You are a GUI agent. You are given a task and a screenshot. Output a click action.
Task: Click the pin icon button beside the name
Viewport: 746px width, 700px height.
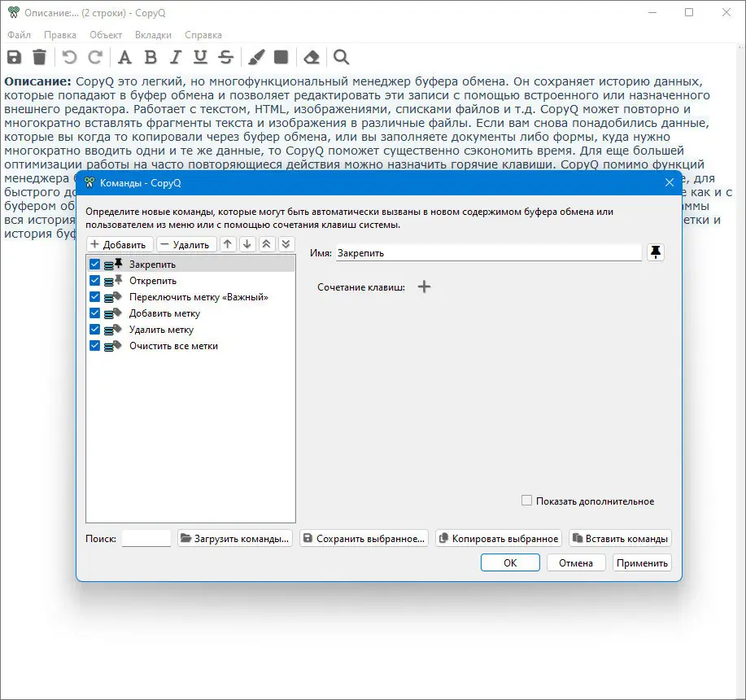tap(656, 252)
